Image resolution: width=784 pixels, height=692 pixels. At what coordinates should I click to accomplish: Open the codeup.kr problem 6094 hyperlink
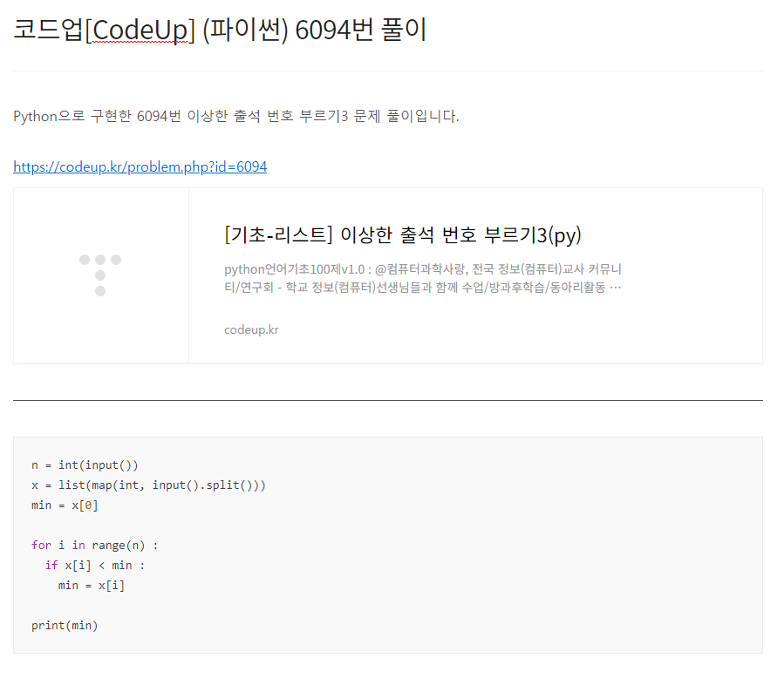coord(140,166)
